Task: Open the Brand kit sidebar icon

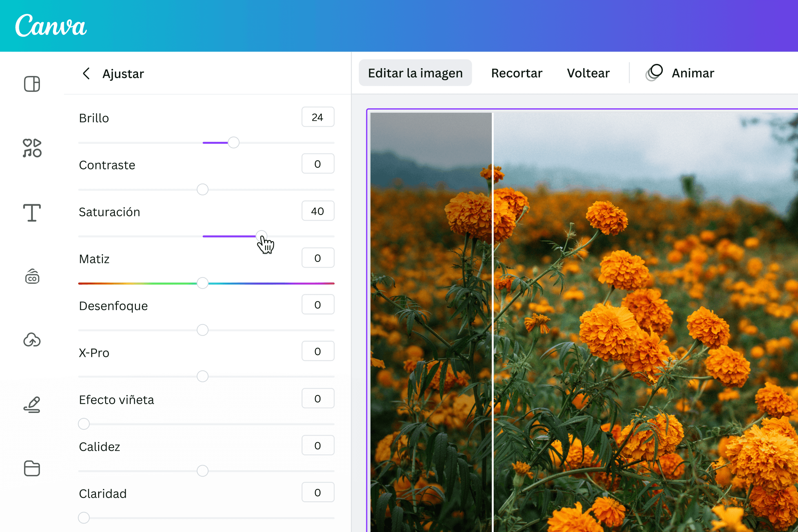Action: click(x=32, y=276)
